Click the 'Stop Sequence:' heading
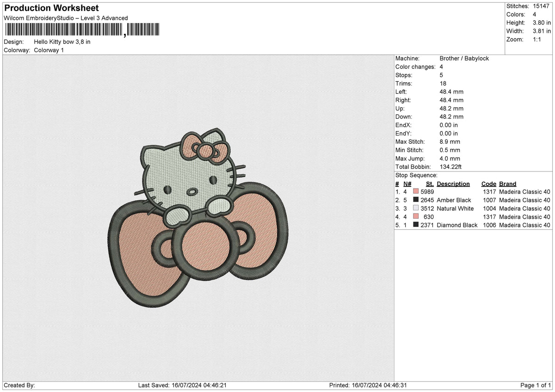 tap(416, 176)
